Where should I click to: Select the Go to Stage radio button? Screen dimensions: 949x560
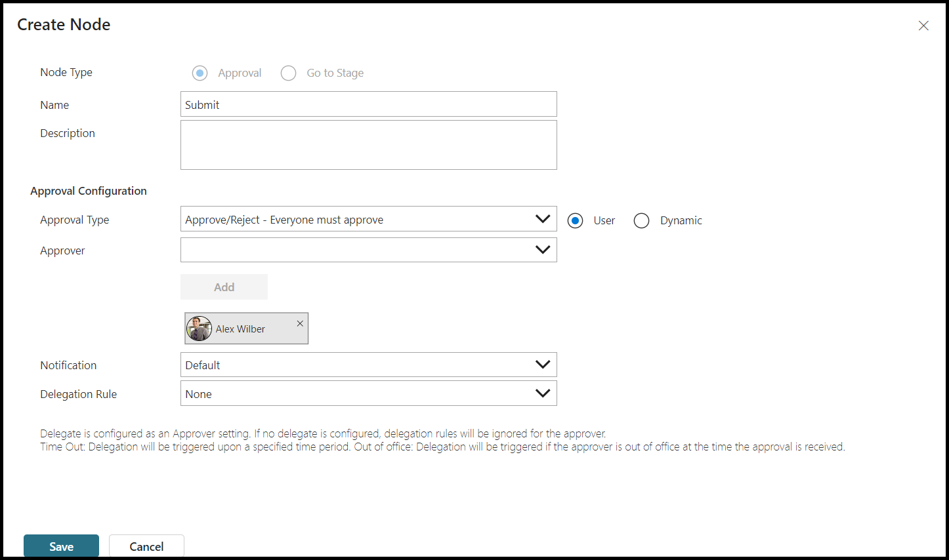coord(289,73)
